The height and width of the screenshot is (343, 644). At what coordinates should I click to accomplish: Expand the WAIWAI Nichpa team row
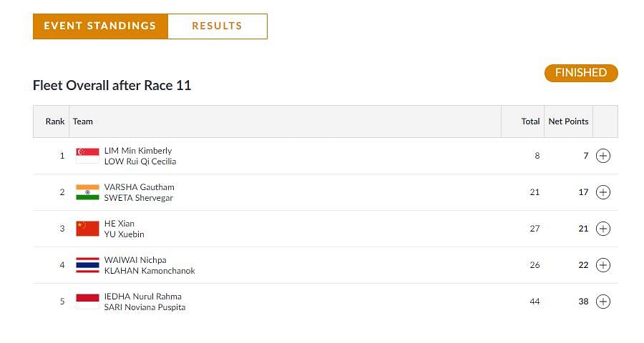click(x=603, y=265)
